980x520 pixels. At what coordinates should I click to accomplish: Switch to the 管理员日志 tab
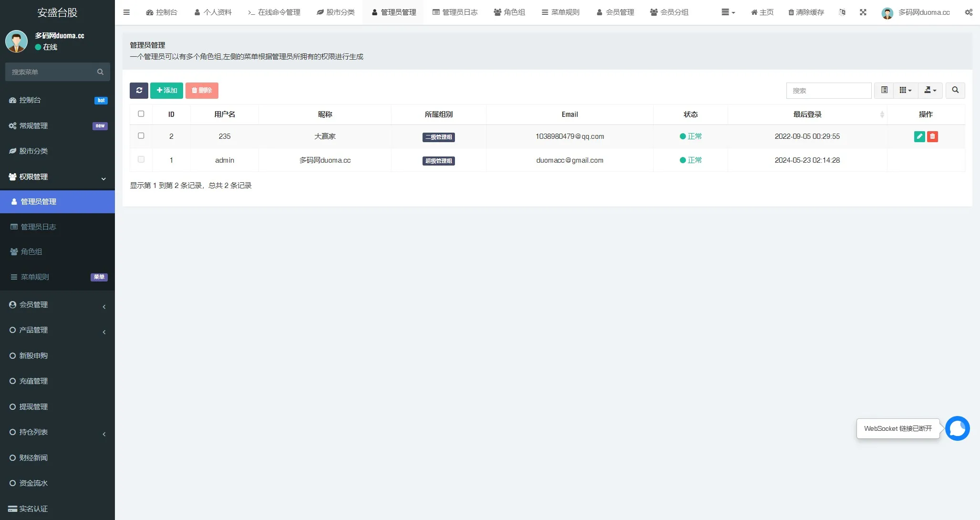(454, 12)
